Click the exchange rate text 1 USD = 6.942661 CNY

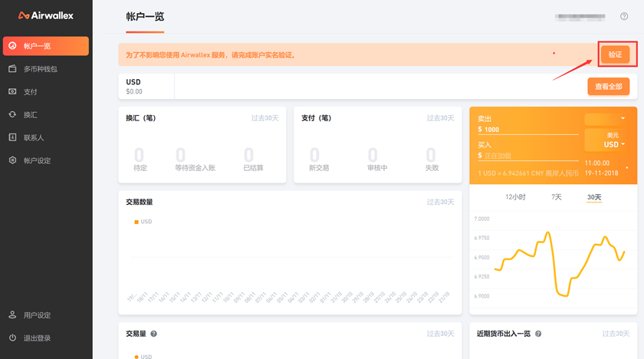pyautogui.click(x=528, y=173)
